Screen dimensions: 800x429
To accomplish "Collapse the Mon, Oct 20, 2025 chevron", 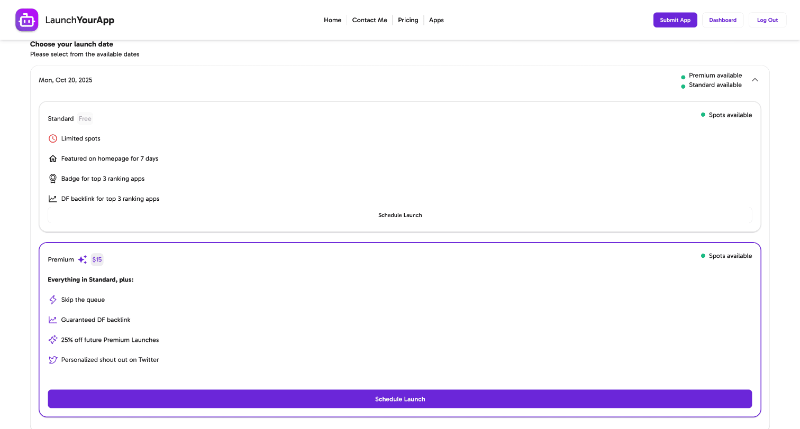I will [x=755, y=80].
